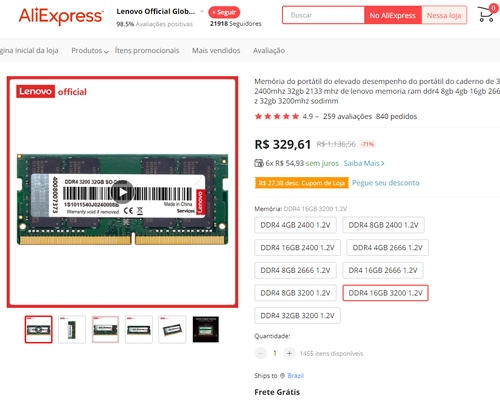The width and height of the screenshot is (500, 400).
Task: Choose DDR4 8GB 2666 1.2V memory
Action: (295, 270)
